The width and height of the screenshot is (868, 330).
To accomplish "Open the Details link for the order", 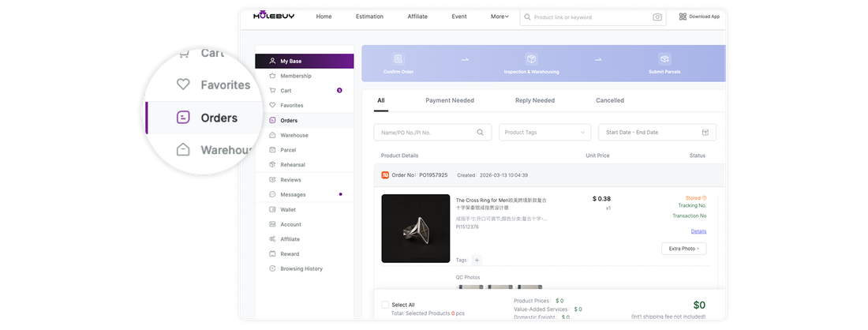I will coord(698,231).
